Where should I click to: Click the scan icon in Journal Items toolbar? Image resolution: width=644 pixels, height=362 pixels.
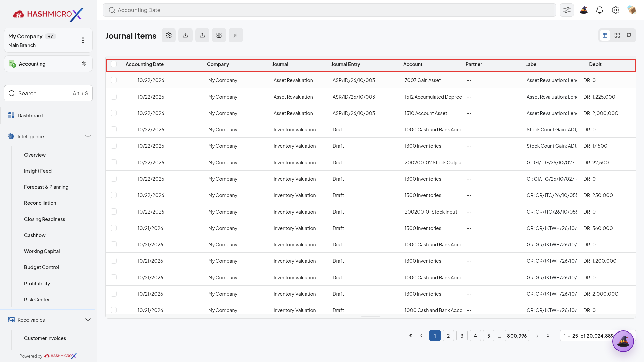pyautogui.click(x=236, y=35)
